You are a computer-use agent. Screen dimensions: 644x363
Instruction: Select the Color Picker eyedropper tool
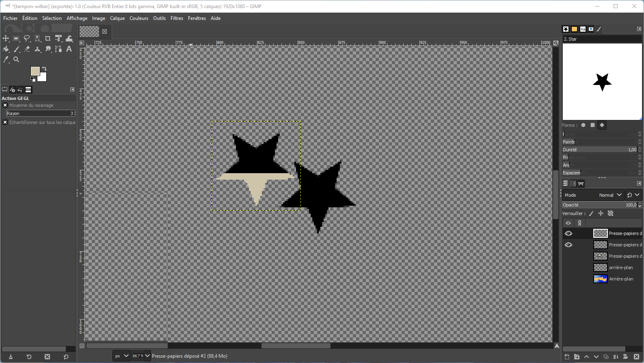coord(6,59)
